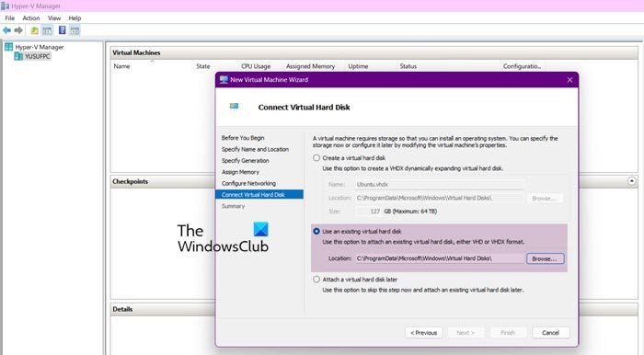Click the existing disk Location path field
Screen dimensions: 644x355
(439, 258)
